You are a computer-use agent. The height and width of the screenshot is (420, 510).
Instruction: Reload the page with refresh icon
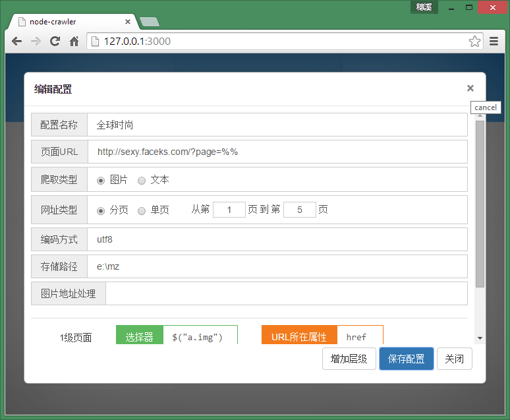[x=55, y=42]
